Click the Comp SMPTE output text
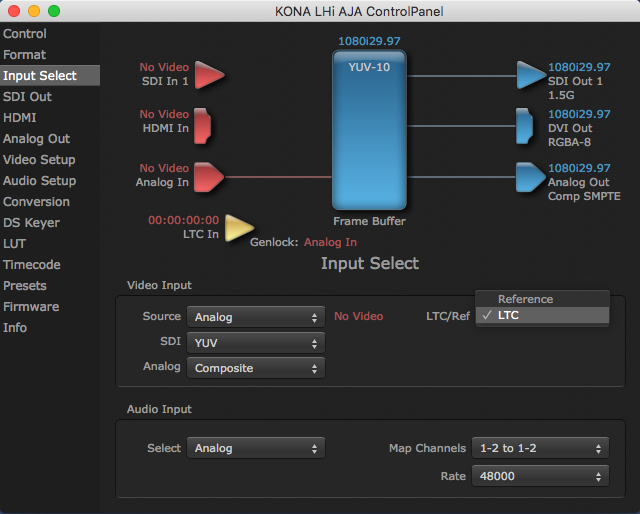 pos(584,196)
